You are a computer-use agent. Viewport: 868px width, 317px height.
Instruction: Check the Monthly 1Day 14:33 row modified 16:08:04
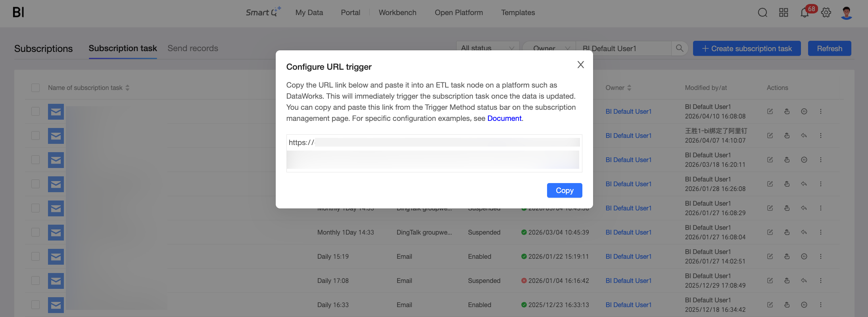pos(36,232)
